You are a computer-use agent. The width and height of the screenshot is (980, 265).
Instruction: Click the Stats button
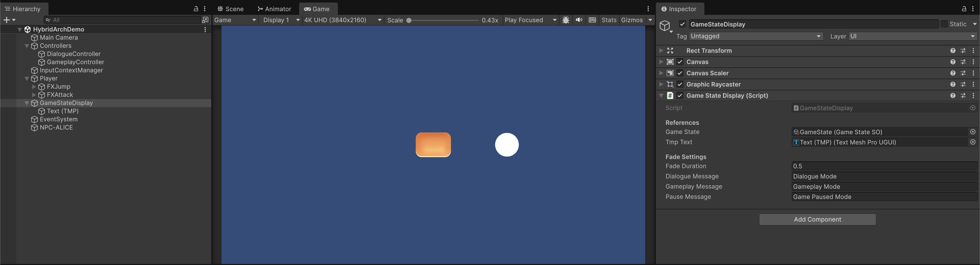click(609, 20)
